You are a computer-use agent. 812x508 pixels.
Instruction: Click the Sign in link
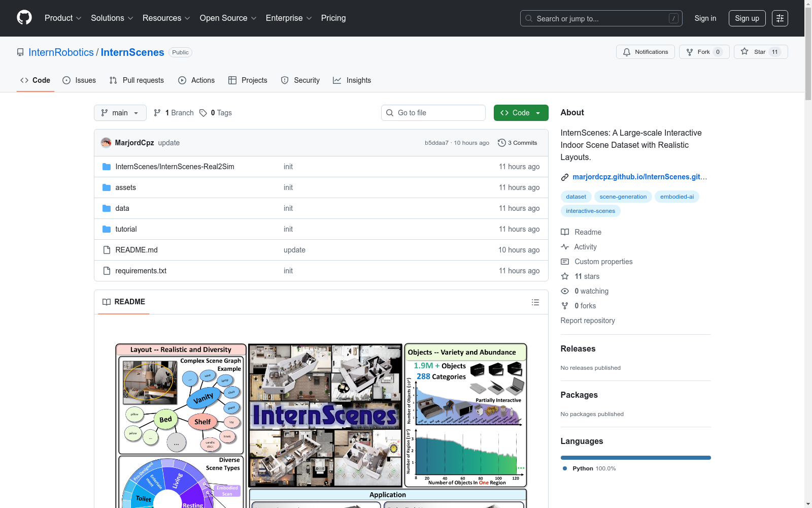[x=705, y=18]
